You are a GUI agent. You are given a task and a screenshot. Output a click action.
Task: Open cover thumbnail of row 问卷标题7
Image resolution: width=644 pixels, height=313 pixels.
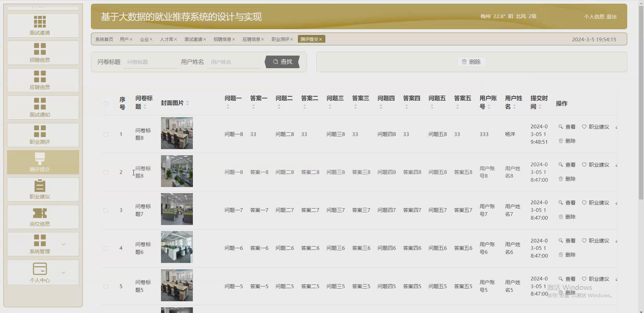pyautogui.click(x=177, y=209)
